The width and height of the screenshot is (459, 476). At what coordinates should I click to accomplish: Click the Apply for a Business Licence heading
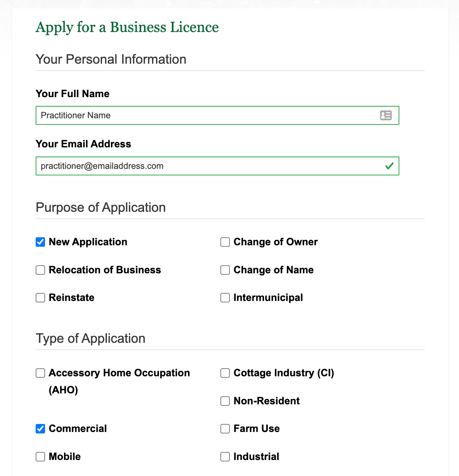[x=127, y=27]
